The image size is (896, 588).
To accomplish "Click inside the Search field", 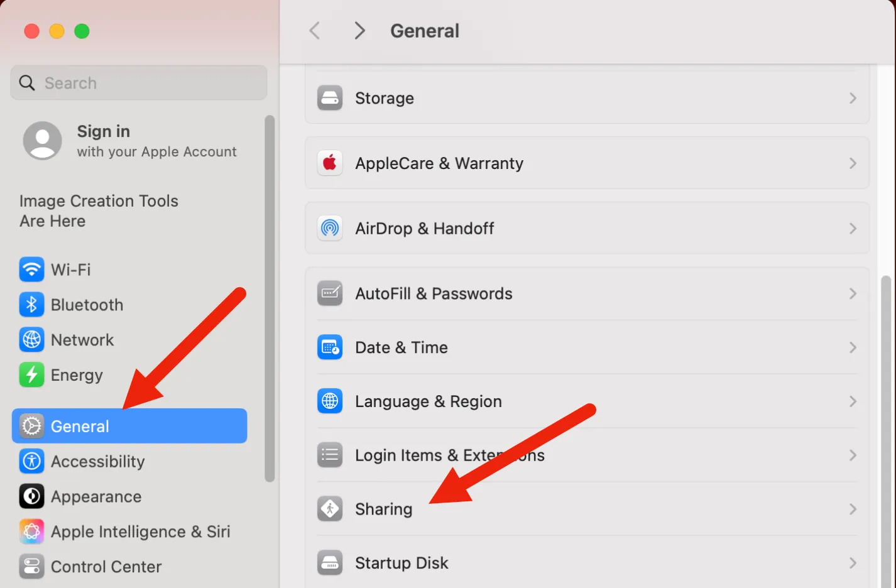I will click(139, 83).
